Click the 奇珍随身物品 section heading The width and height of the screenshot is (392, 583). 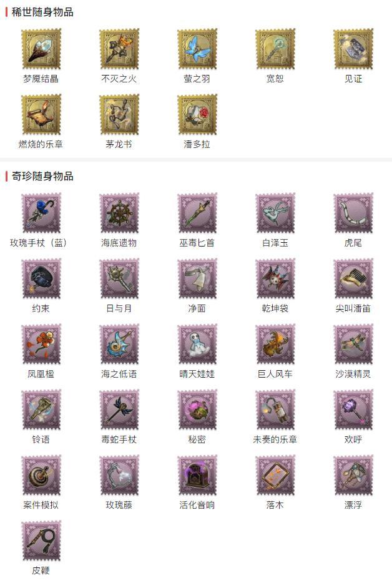coord(42,176)
